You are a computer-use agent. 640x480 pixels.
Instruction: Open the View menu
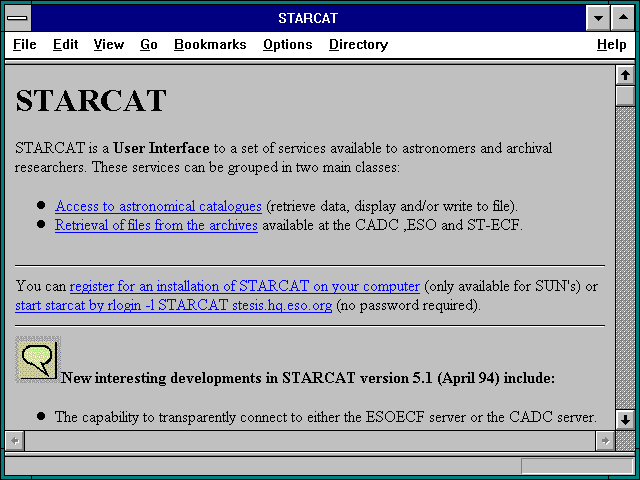click(x=109, y=44)
